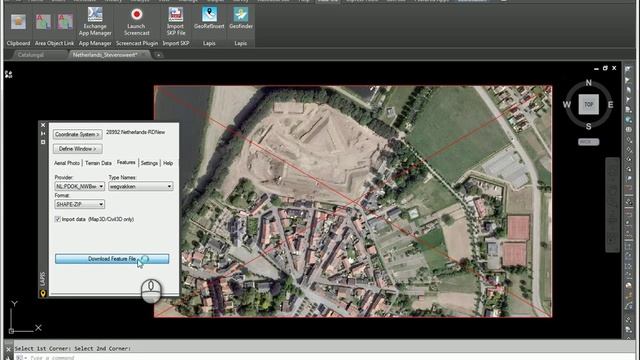Screen dimensions: 640x360
Task: Click the second Area Object Link icon
Action: tap(64, 22)
